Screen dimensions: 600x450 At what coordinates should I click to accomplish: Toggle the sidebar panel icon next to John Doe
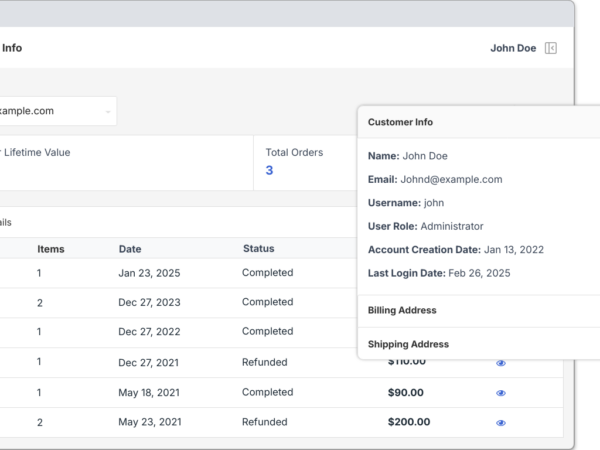551,48
